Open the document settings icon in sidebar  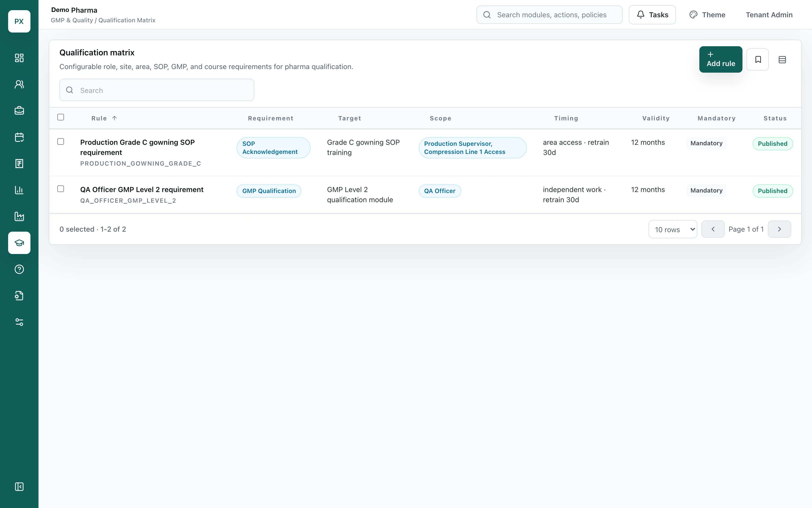19,296
